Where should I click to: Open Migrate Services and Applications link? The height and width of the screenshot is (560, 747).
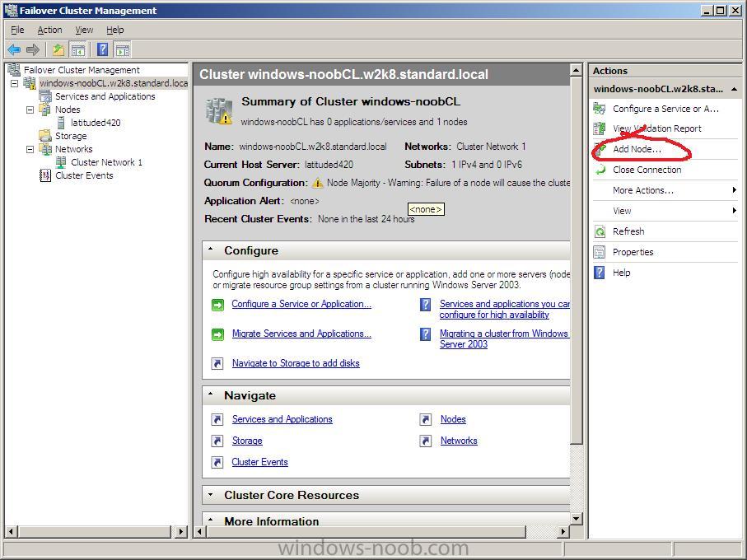pos(301,334)
